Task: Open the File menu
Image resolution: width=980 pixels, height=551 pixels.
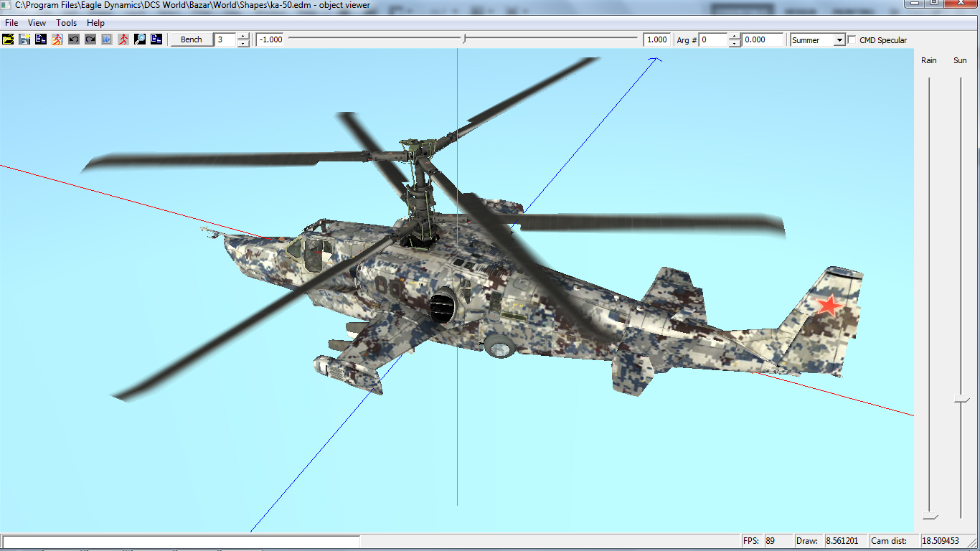Action: tap(11, 23)
